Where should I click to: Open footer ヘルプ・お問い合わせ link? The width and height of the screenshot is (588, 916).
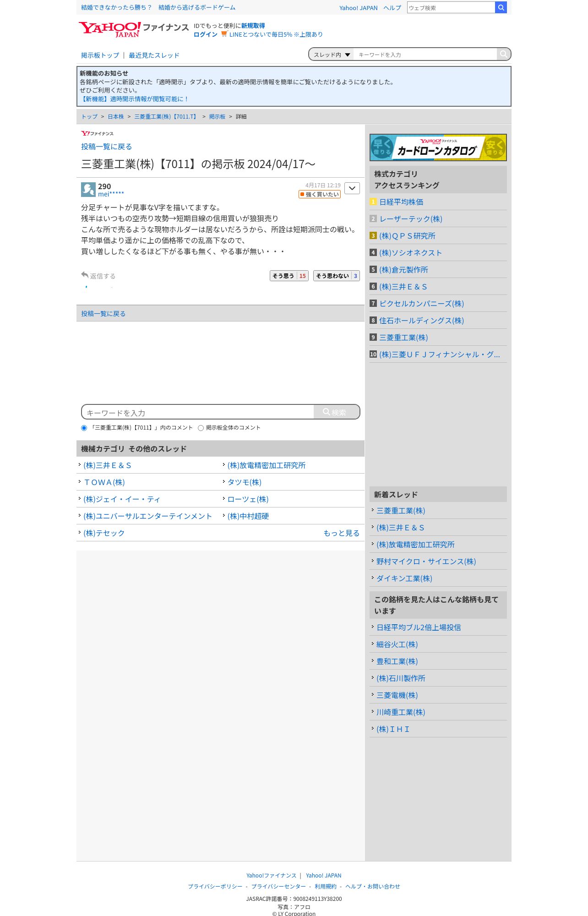pos(373,887)
